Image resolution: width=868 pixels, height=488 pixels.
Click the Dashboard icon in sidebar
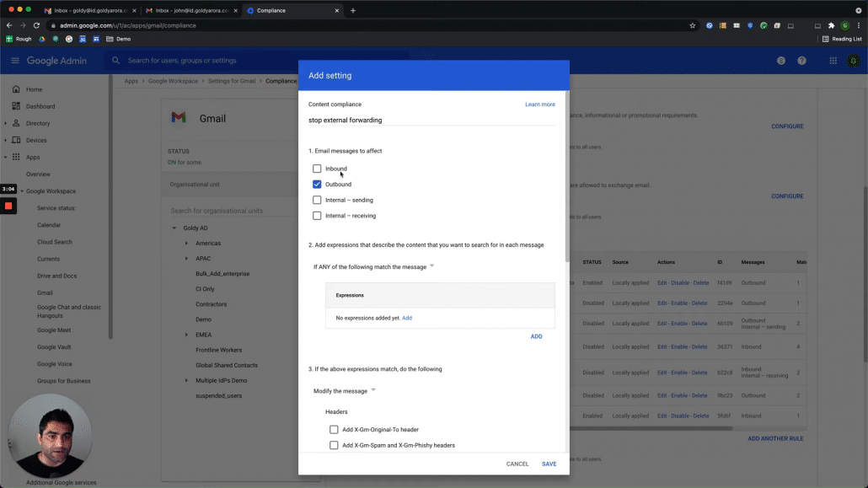tap(16, 106)
